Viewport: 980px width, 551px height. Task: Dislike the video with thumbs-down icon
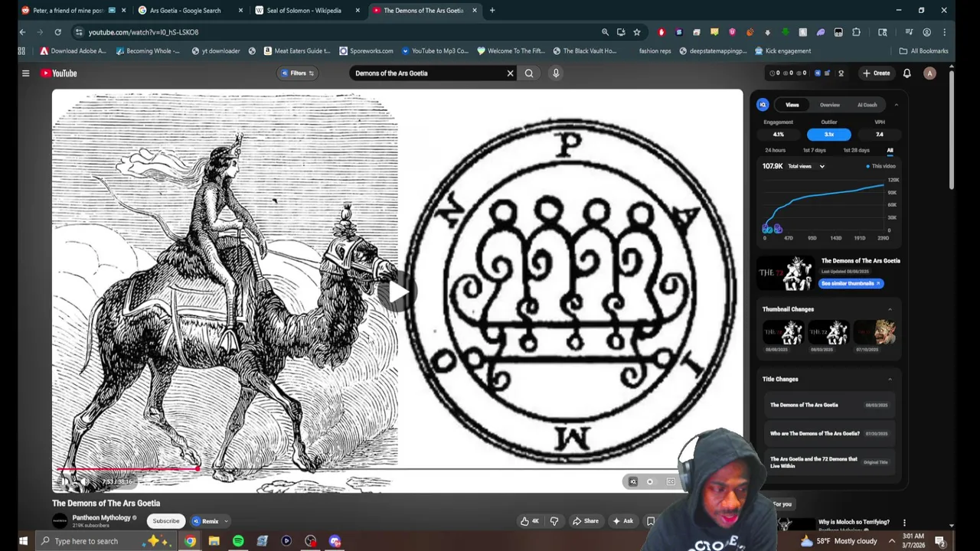554,521
